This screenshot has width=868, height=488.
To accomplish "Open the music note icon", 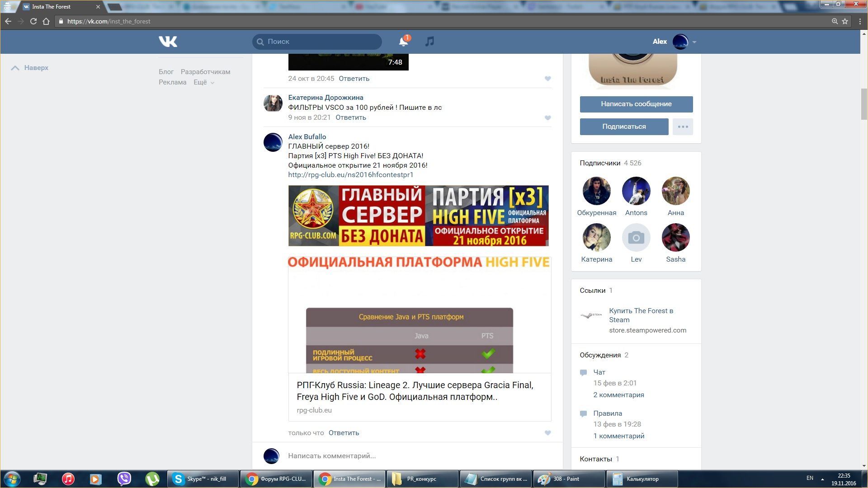I will pos(429,42).
